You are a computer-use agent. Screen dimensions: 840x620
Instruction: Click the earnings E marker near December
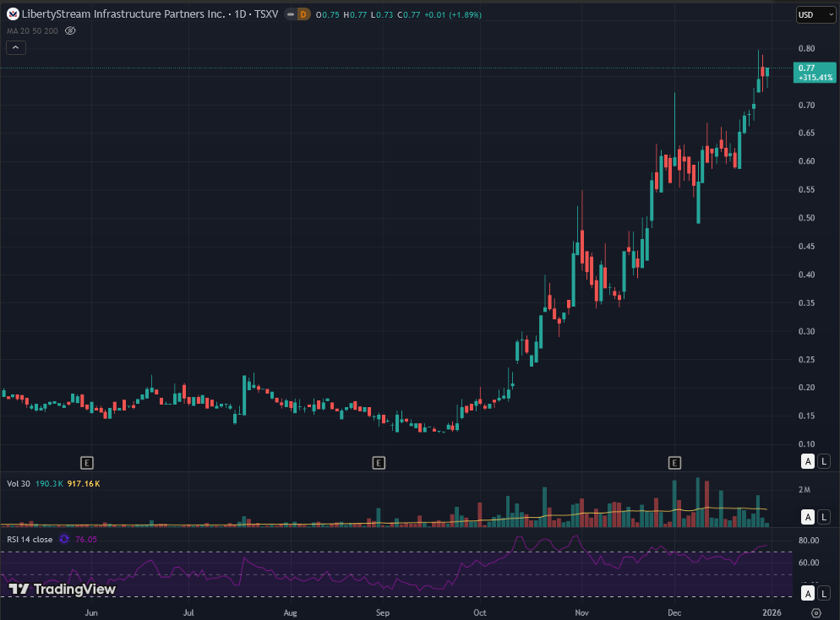tap(674, 463)
